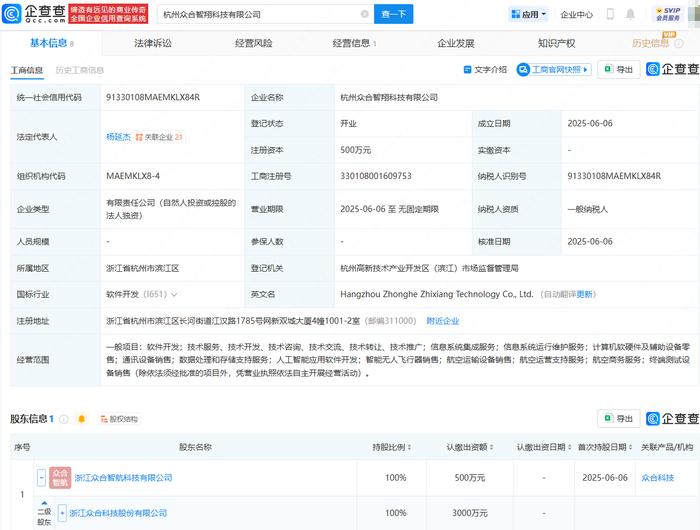
Task: Collapse 二级股东 with the up arrow
Action: click(x=44, y=503)
